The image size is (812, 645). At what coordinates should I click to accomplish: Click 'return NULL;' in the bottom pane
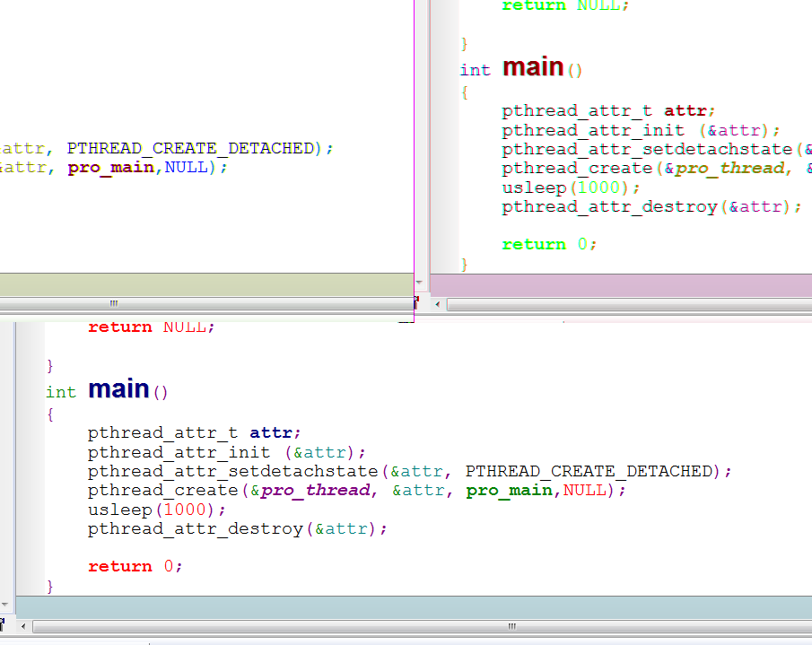point(152,327)
